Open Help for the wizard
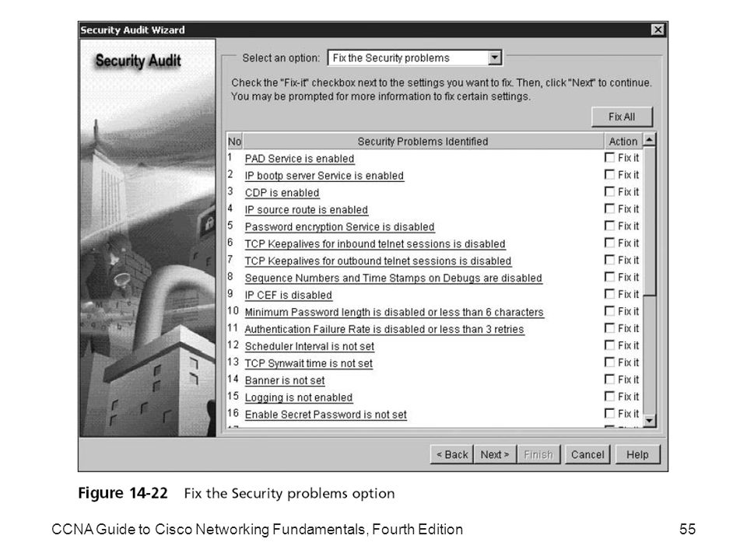The width and height of the screenshot is (747, 560). point(637,455)
